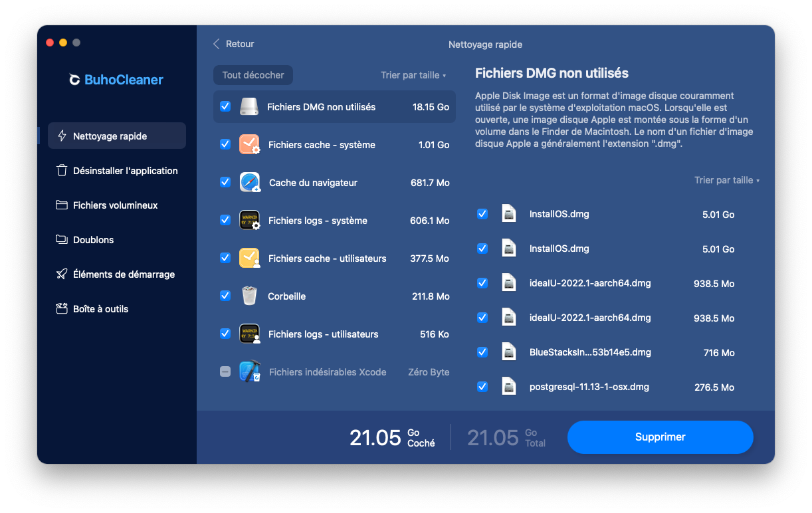Toggle the Fichiers logs - utilisateurs checkbox

click(x=225, y=334)
